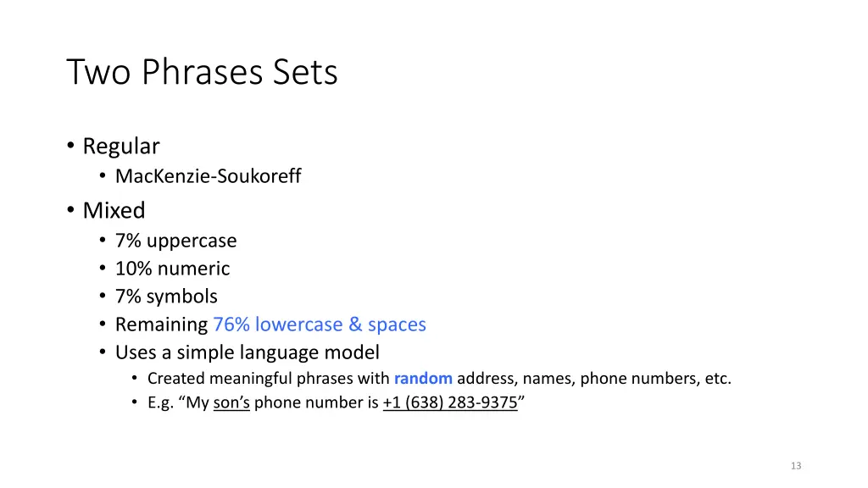This screenshot has width=868, height=488.
Task: Click the slide title "Two Phrases Sets"
Action: (x=202, y=72)
